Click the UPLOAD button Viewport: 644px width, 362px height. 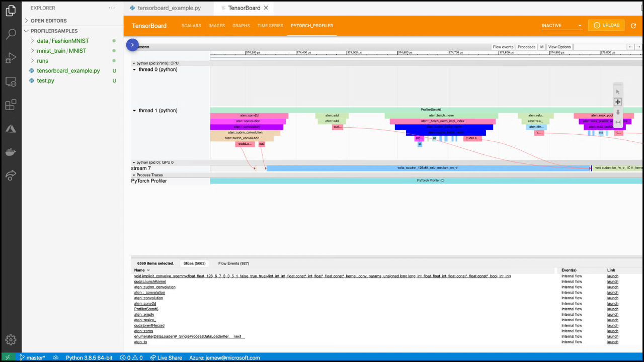606,26
